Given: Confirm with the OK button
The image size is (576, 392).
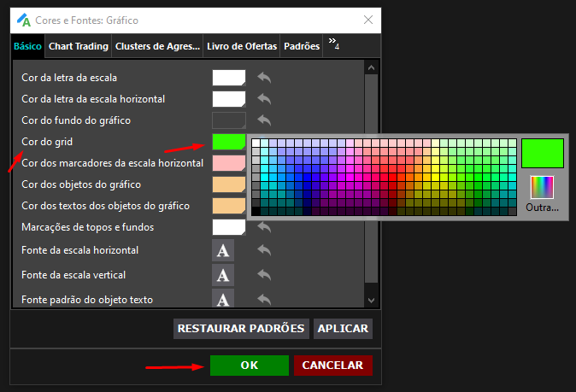Looking at the screenshot, I should pyautogui.click(x=250, y=366).
